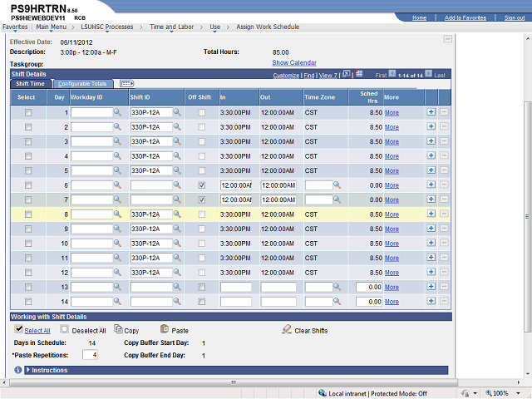Uncheck Off Shift for day 7
The height and width of the screenshot is (399, 532).
201,199
